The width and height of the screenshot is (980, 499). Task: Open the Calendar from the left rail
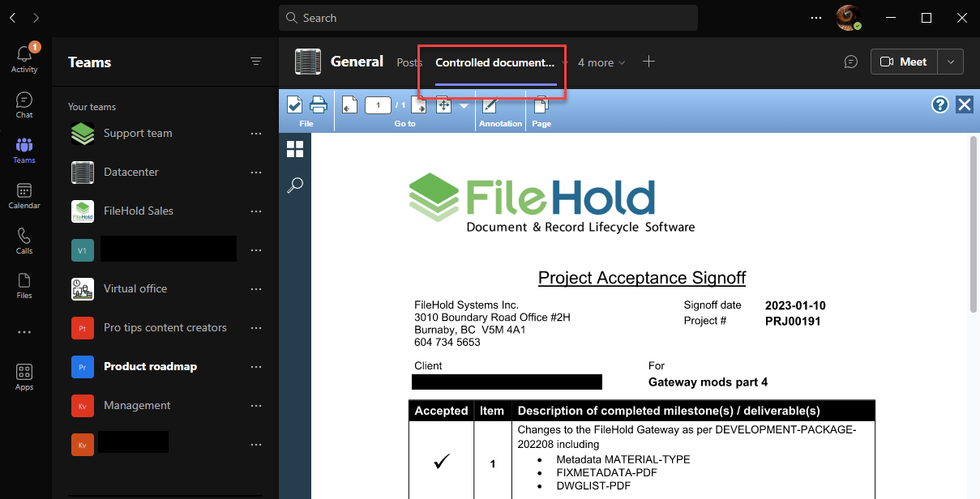click(x=24, y=194)
